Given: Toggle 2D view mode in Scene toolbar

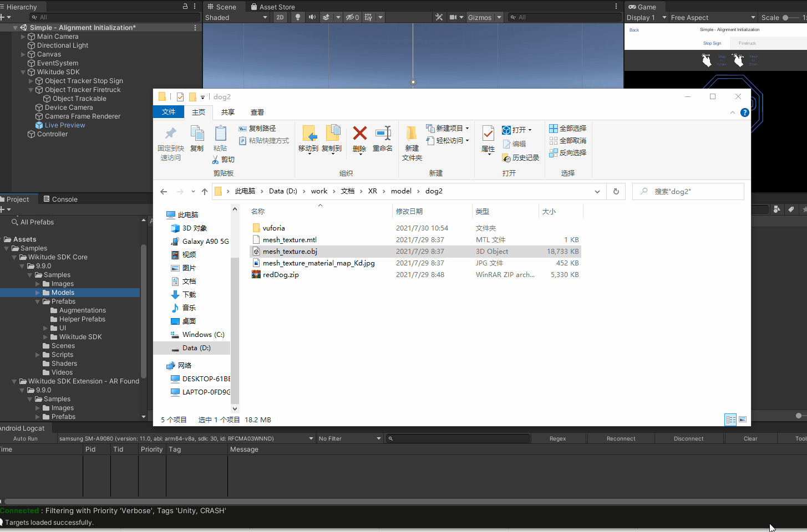Looking at the screenshot, I should 280,17.
